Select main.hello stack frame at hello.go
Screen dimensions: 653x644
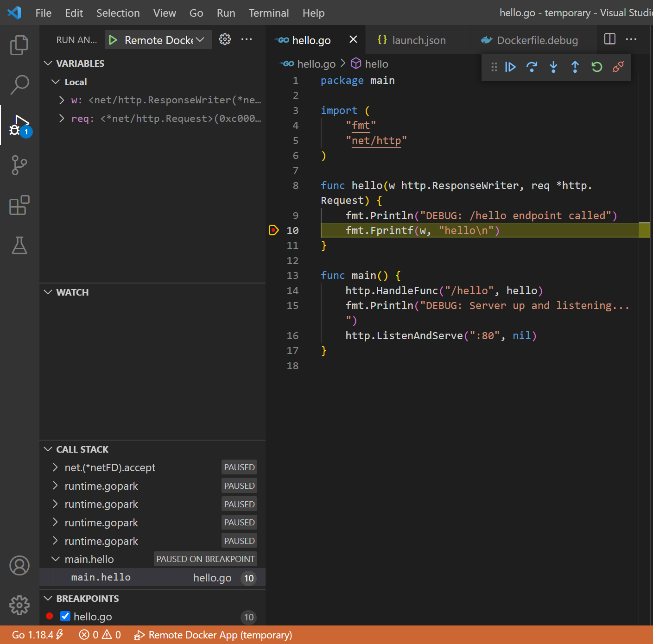pos(152,578)
